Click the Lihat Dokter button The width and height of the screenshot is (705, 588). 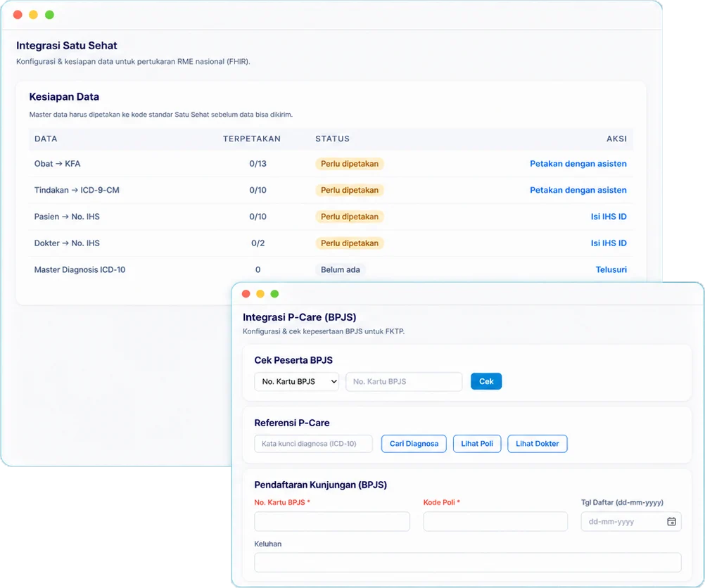click(x=538, y=444)
